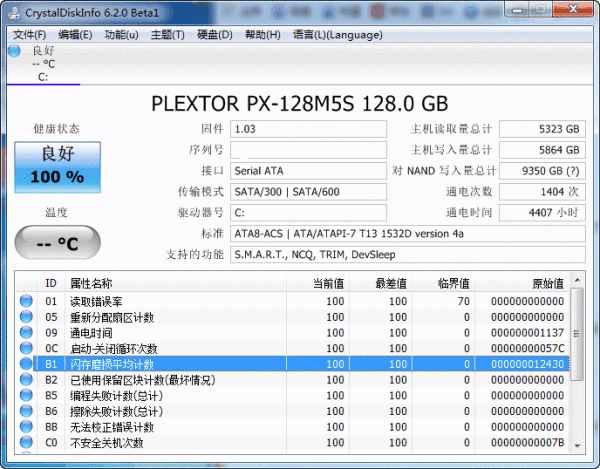This screenshot has width=600, height=469.
Task: Click the CrystalDiskInfo title bar app icon
Action: pos(14,13)
